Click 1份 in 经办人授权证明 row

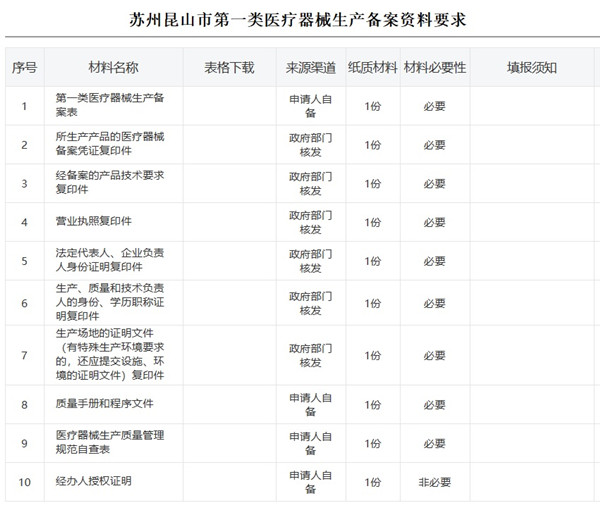[373, 482]
